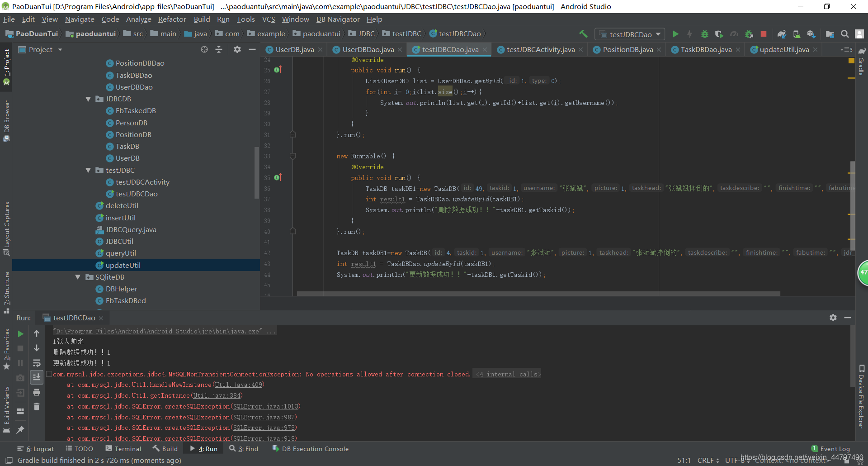Fold the code block at line 31

pyautogui.click(x=292, y=134)
